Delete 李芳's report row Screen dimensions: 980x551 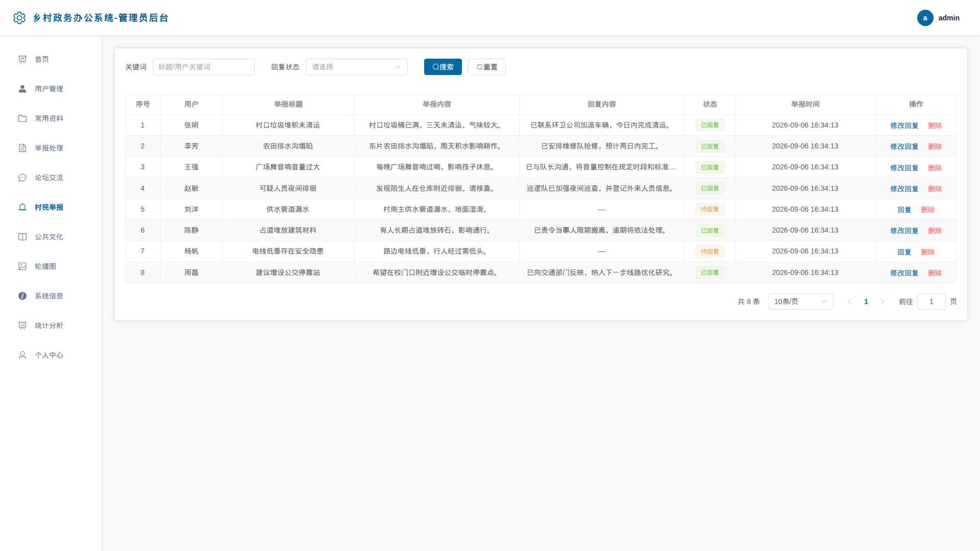[x=935, y=146]
